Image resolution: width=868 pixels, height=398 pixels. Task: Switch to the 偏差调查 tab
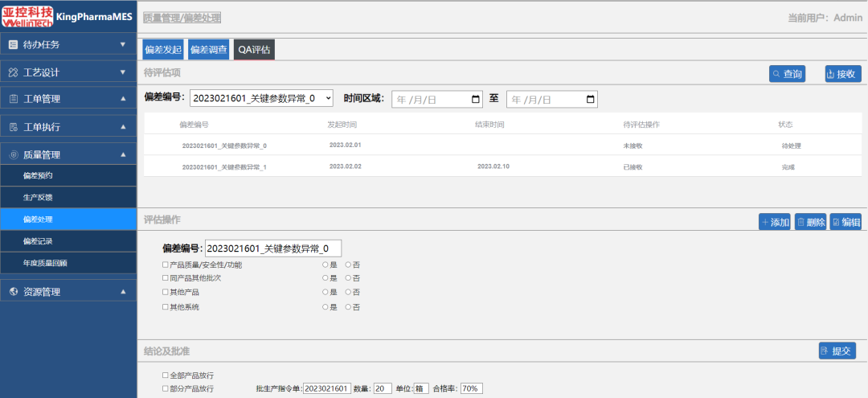(x=209, y=49)
